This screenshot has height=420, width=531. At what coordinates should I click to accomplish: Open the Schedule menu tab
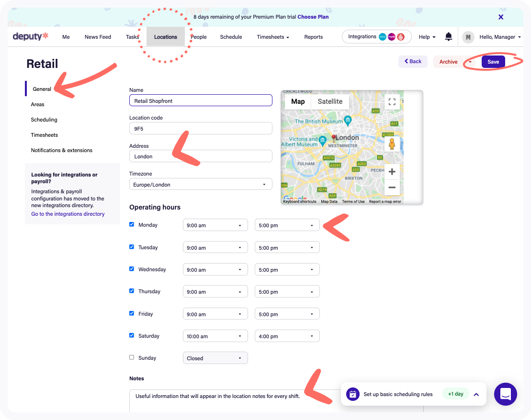pyautogui.click(x=231, y=37)
